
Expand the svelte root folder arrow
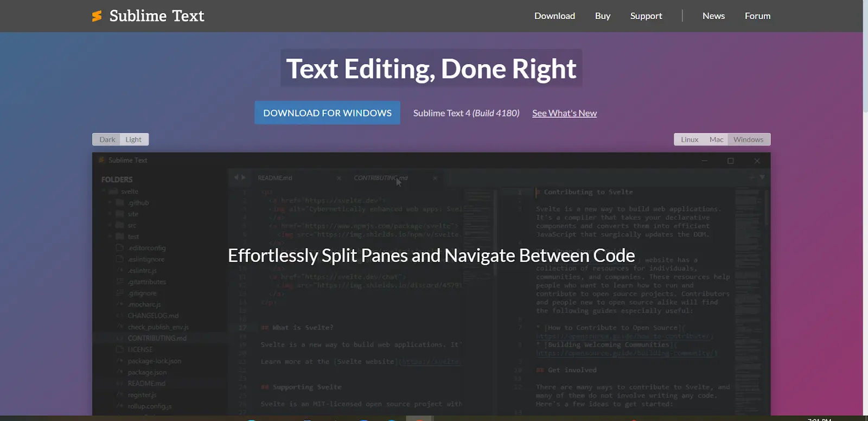(104, 192)
